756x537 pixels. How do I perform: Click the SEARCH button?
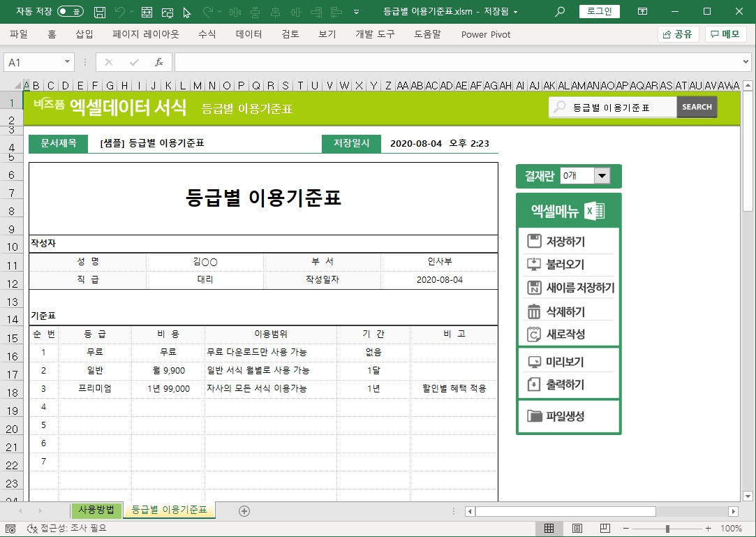(x=697, y=107)
